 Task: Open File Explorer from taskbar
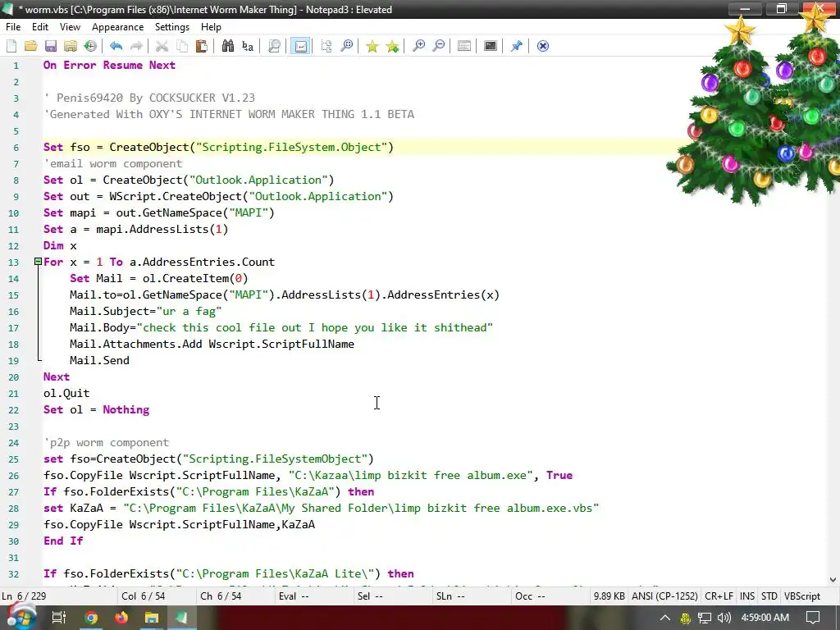(x=152, y=618)
